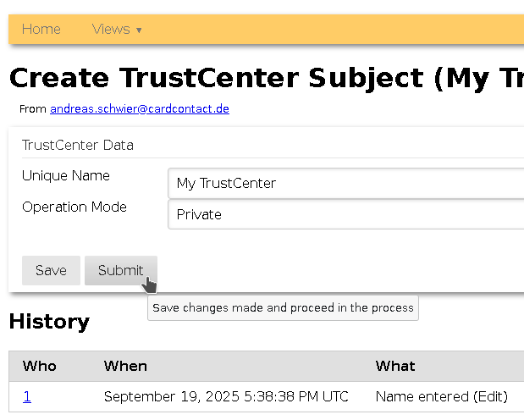The width and height of the screenshot is (524, 420).
Task: Click the History section heading
Action: [49, 322]
